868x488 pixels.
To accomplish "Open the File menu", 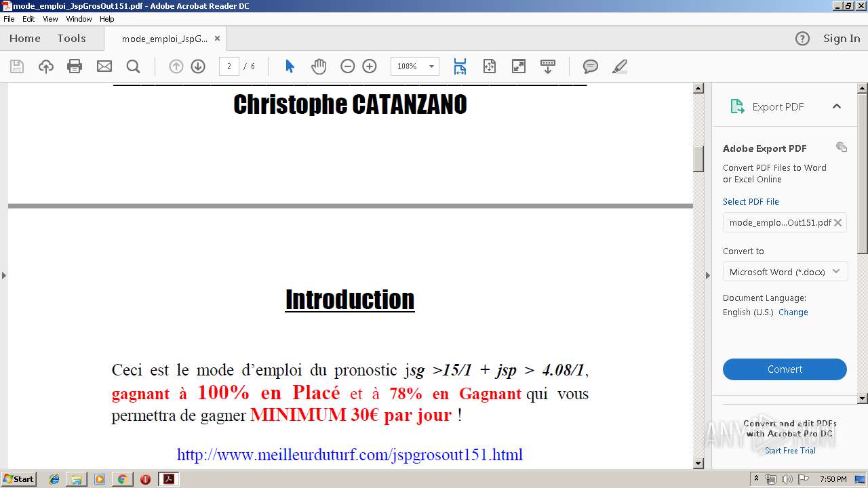I will click(x=9, y=19).
